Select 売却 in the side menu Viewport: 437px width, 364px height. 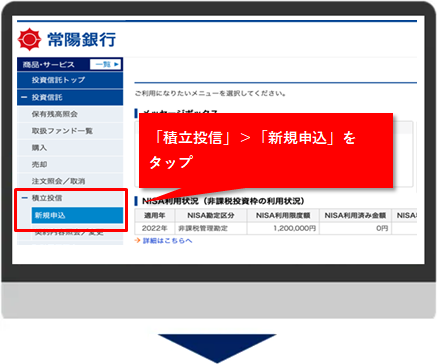[x=70, y=164]
